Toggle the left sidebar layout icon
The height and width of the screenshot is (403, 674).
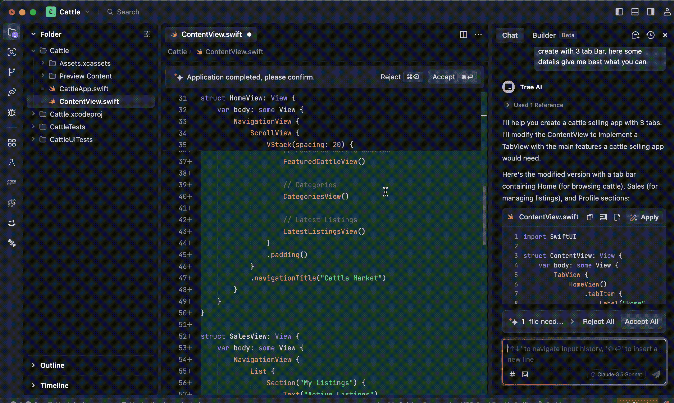pyautogui.click(x=620, y=12)
